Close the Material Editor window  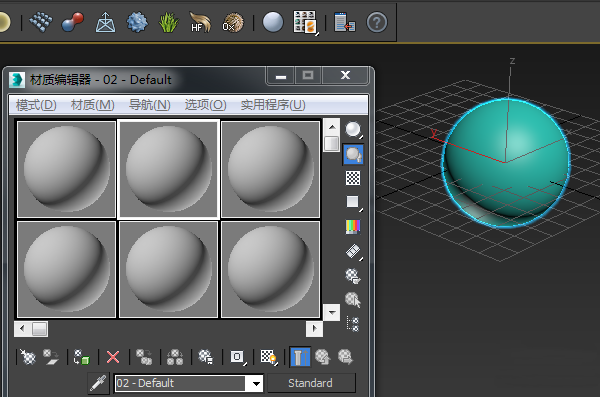coord(345,75)
